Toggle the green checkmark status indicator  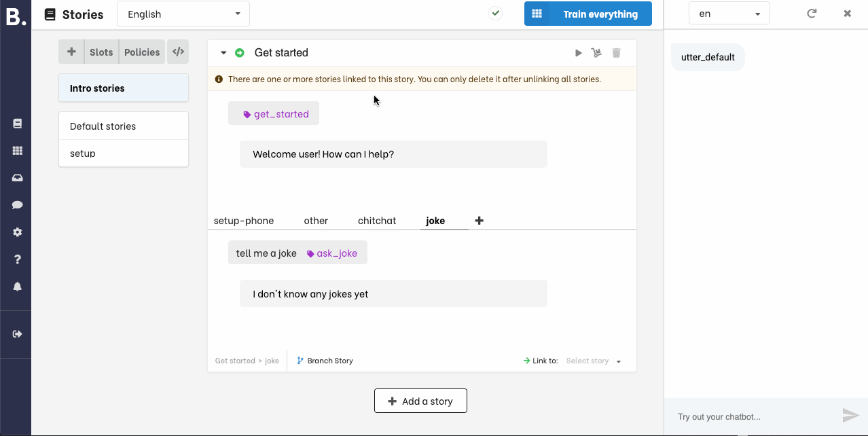(495, 13)
